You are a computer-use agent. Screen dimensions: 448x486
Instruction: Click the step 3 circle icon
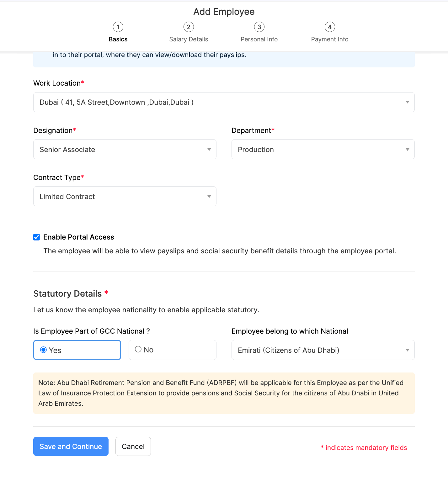[259, 27]
